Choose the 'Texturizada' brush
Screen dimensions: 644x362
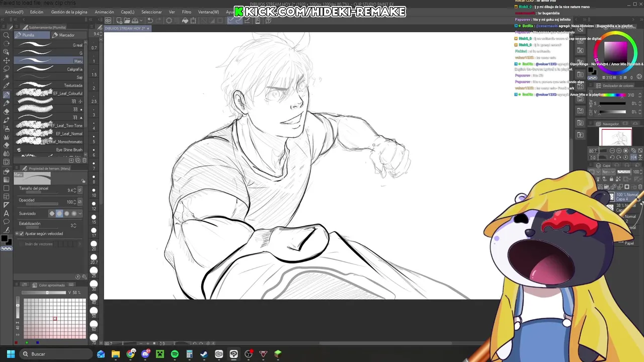coord(49,85)
